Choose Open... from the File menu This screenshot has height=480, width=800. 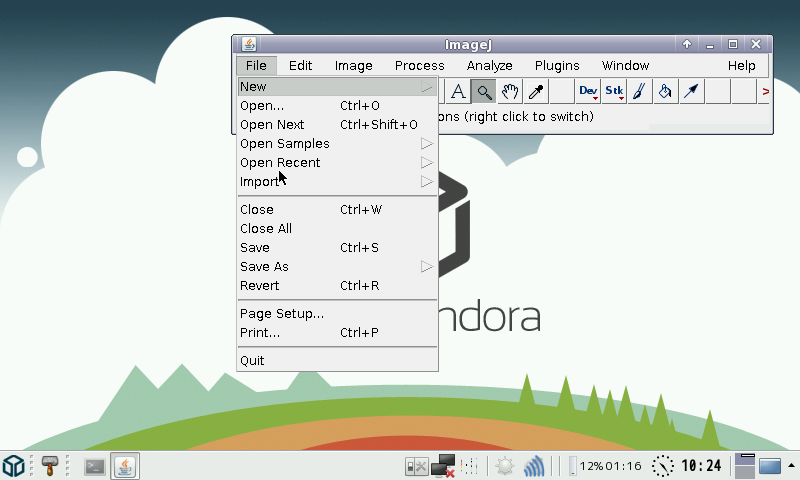pyautogui.click(x=337, y=106)
